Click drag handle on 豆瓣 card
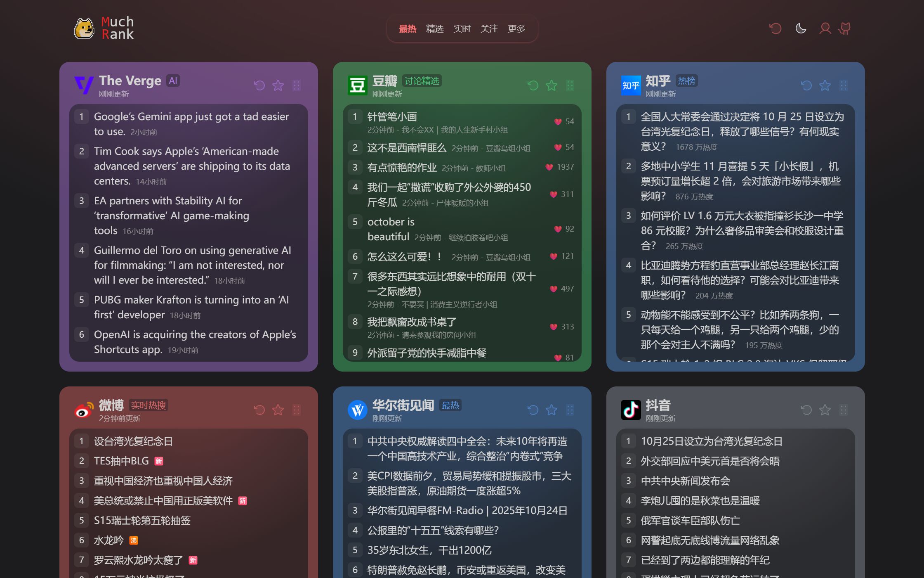 coord(570,85)
